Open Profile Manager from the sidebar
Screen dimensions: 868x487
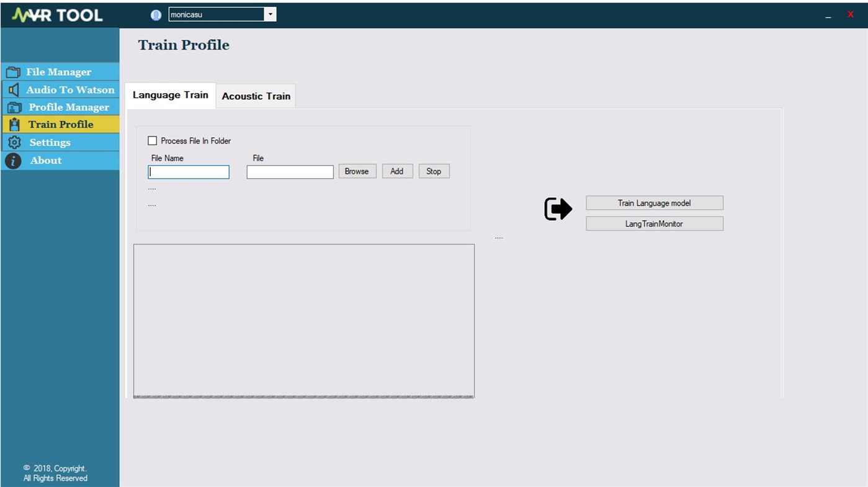pos(14,107)
